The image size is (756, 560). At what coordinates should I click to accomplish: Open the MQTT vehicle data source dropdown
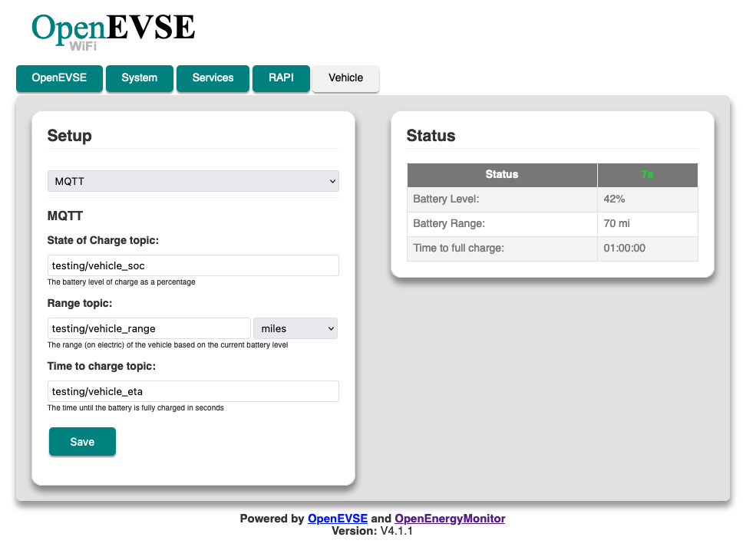192,180
